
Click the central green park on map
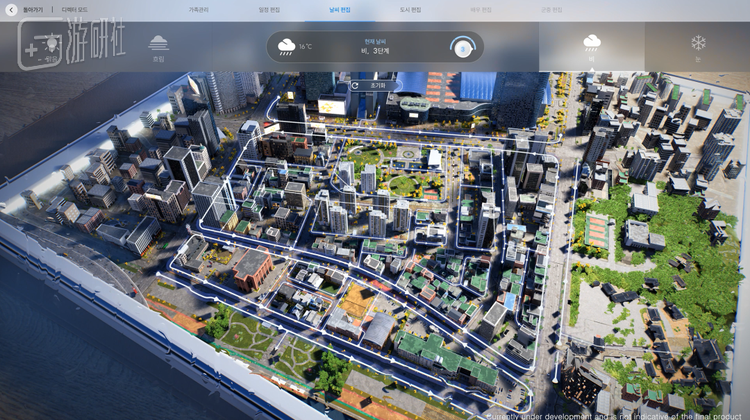404,184
